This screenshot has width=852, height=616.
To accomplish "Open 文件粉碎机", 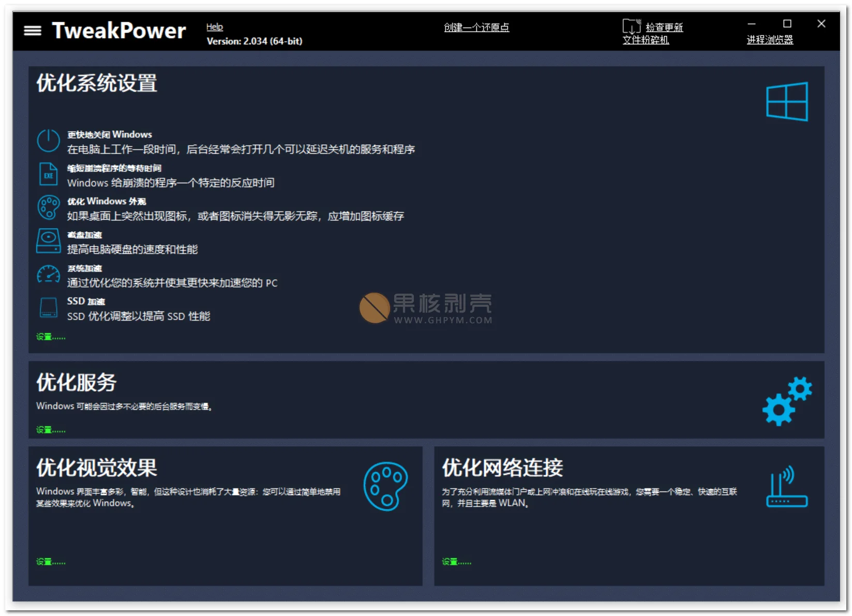I will (x=647, y=40).
